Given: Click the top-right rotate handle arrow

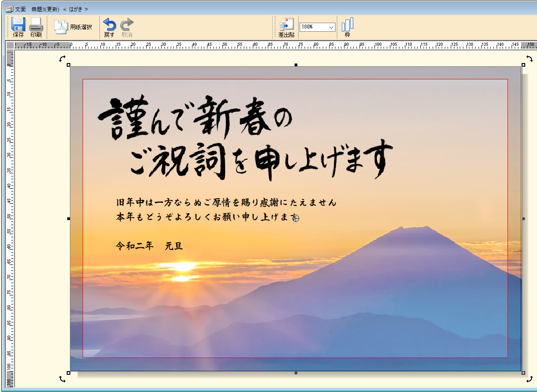Looking at the screenshot, I should pyautogui.click(x=529, y=59).
